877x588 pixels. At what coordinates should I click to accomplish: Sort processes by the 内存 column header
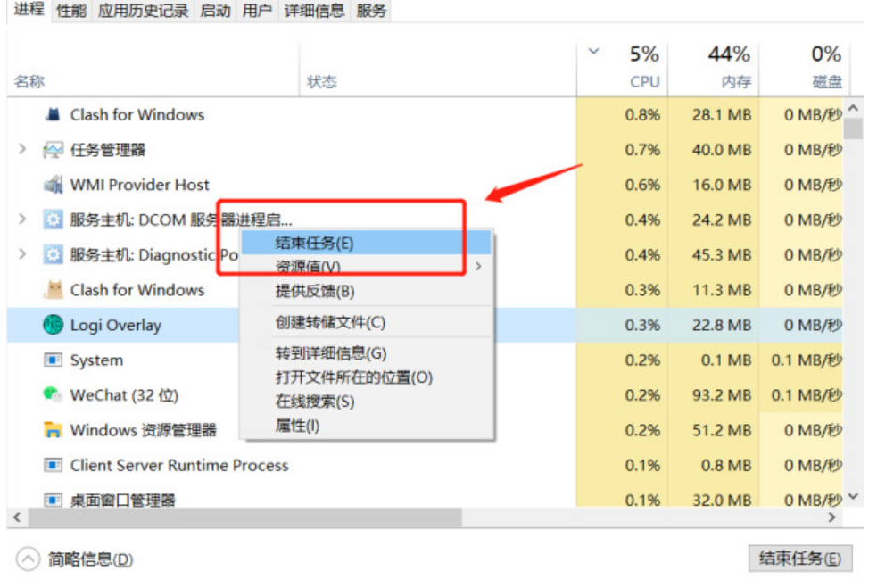(728, 67)
